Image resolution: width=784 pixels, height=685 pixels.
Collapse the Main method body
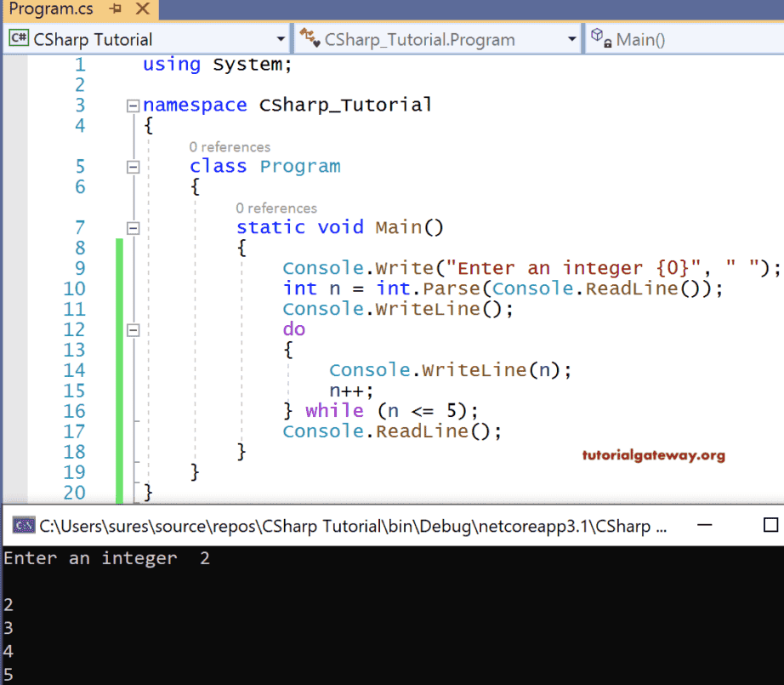pos(132,227)
